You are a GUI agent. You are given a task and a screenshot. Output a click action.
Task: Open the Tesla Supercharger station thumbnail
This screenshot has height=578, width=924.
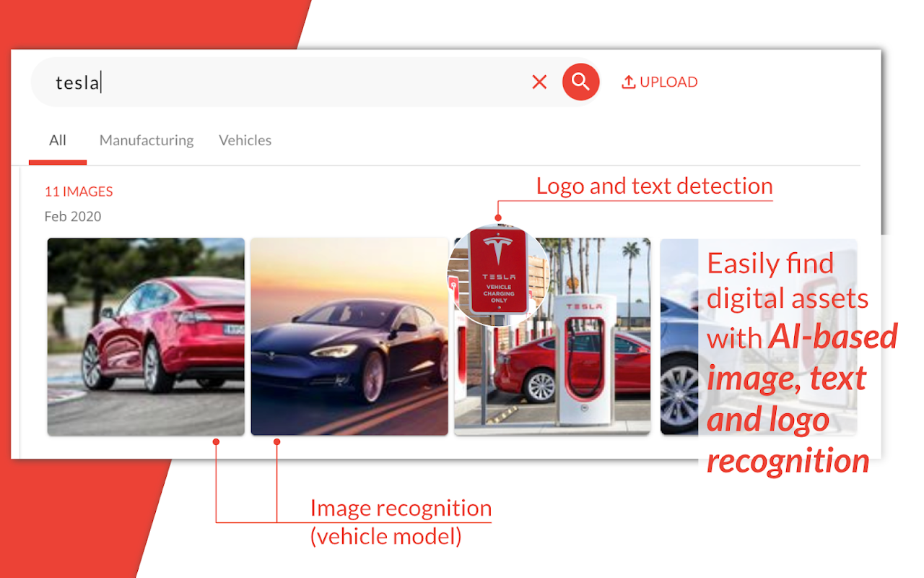552,337
